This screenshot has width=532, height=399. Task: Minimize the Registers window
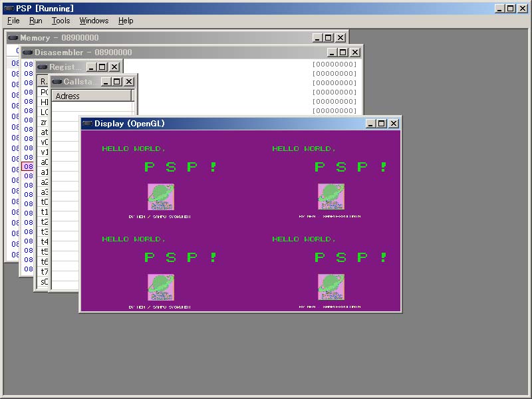pyautogui.click(x=90, y=67)
